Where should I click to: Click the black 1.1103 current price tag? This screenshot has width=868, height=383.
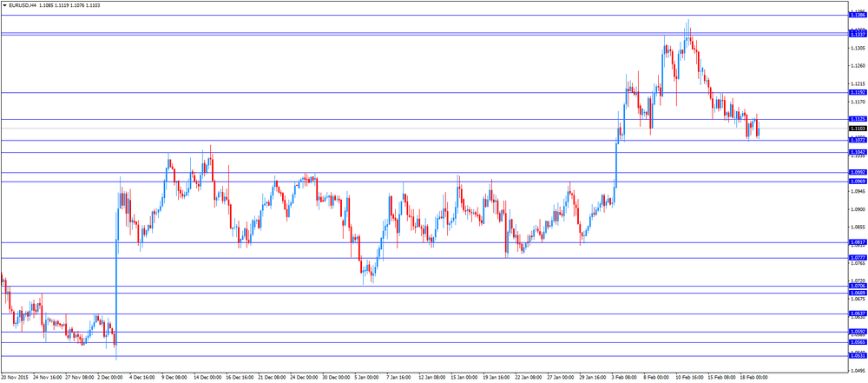click(857, 128)
